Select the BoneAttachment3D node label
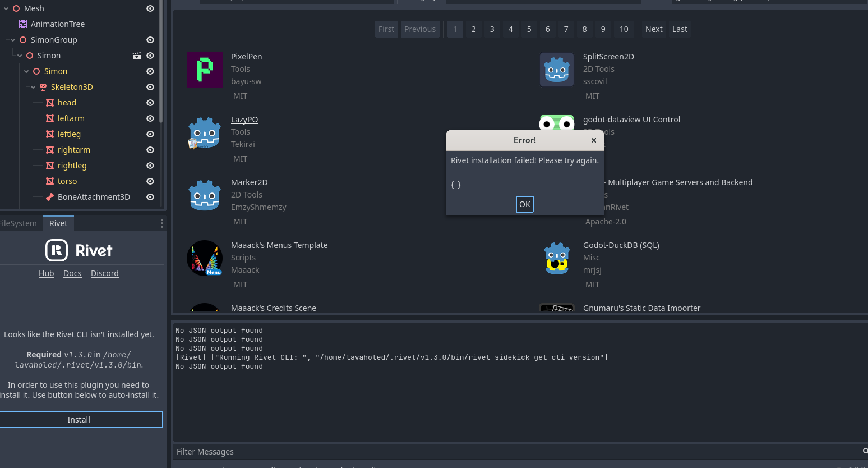 coord(94,197)
